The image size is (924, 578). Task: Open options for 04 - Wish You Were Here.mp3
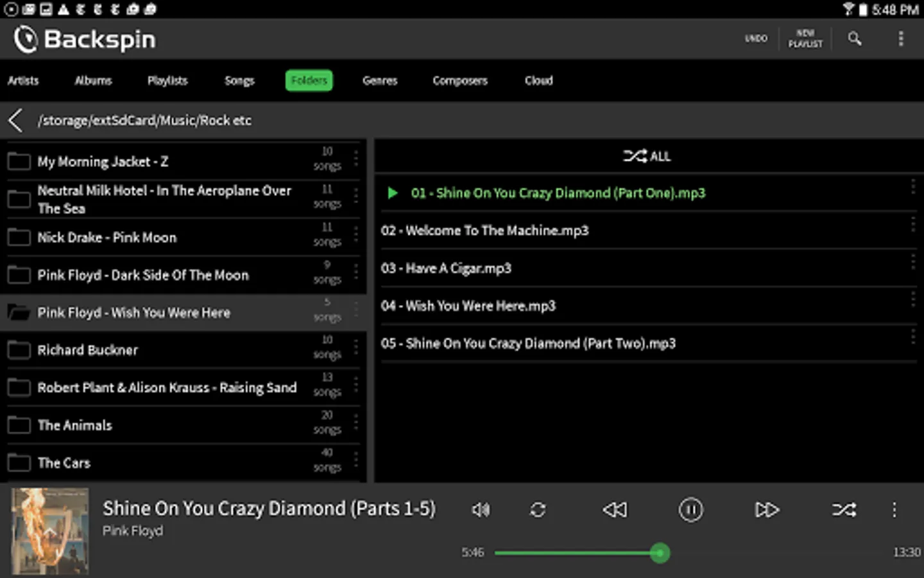click(x=912, y=299)
